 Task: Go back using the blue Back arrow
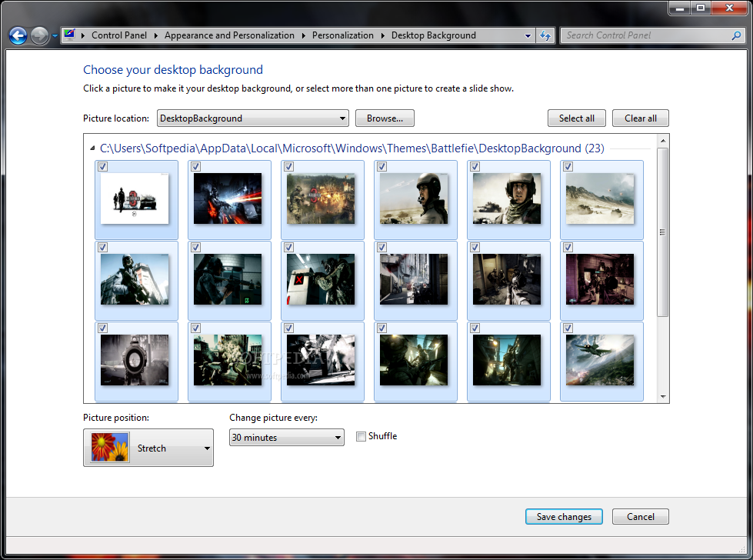[18, 35]
